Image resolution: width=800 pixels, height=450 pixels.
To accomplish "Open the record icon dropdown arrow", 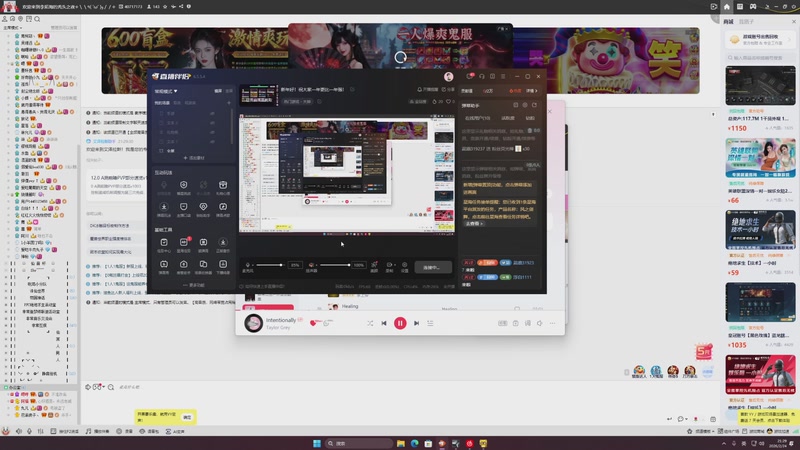I will click(x=393, y=265).
